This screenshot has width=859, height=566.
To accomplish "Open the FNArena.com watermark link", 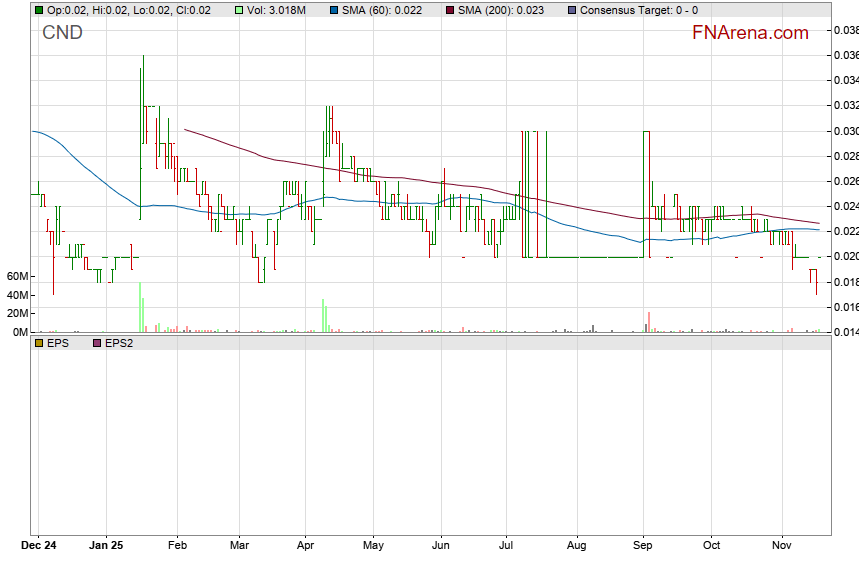I will pos(750,33).
